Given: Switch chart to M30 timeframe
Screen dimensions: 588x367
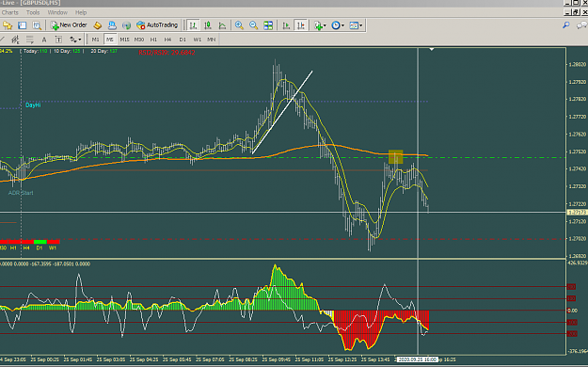Looking at the screenshot, I should (138, 40).
